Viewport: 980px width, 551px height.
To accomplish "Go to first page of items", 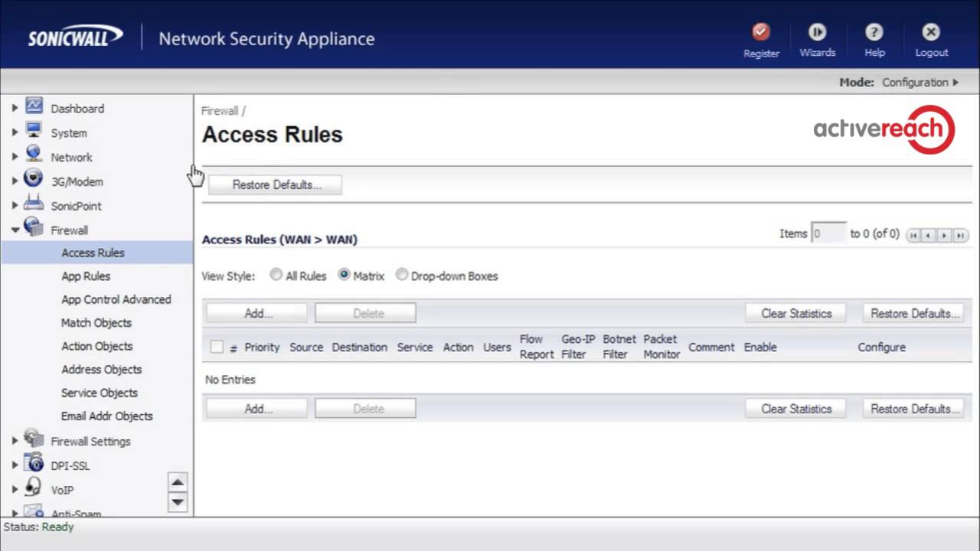I will (x=913, y=236).
